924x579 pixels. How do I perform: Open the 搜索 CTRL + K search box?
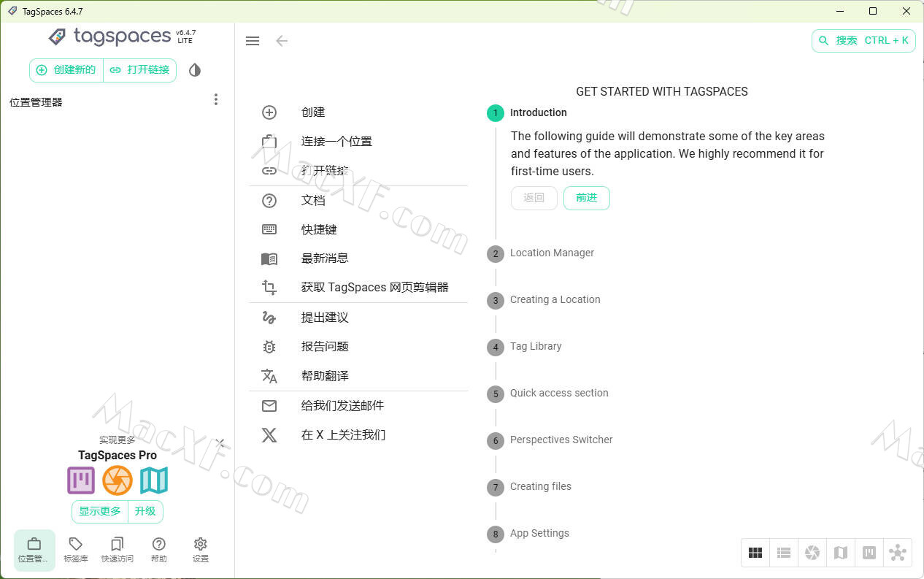pyautogui.click(x=863, y=41)
